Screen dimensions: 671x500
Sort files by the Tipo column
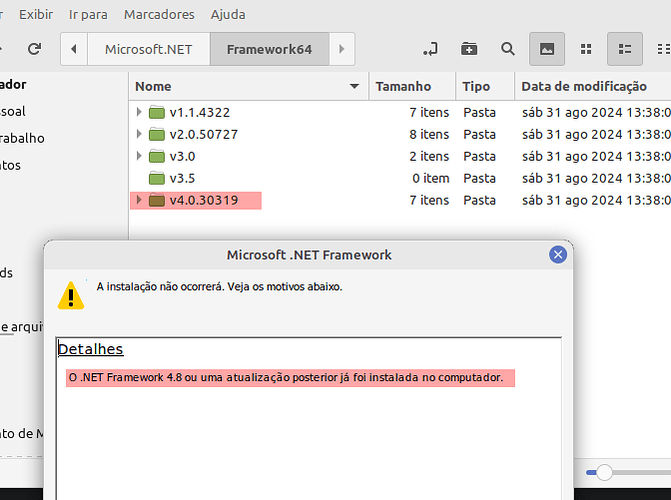click(x=485, y=86)
